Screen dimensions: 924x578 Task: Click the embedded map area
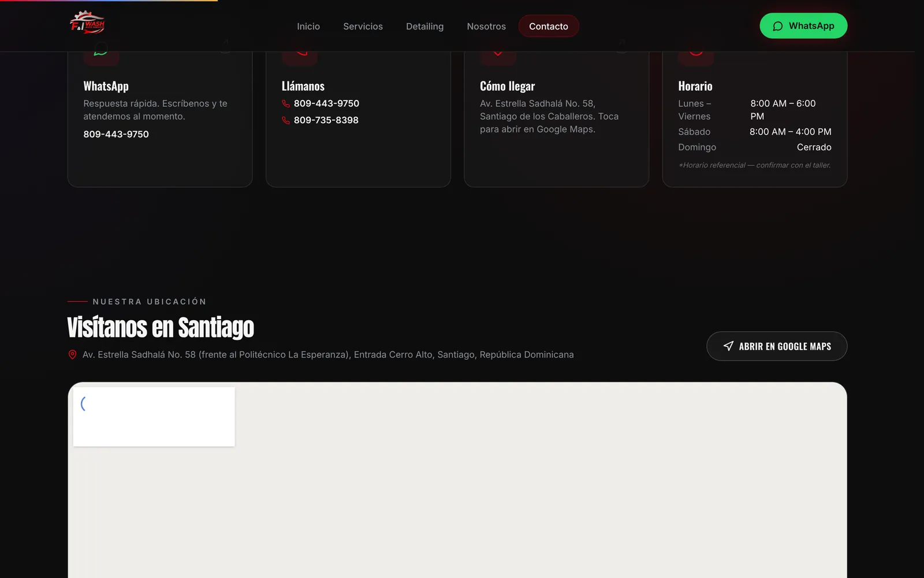pyautogui.click(x=457, y=480)
